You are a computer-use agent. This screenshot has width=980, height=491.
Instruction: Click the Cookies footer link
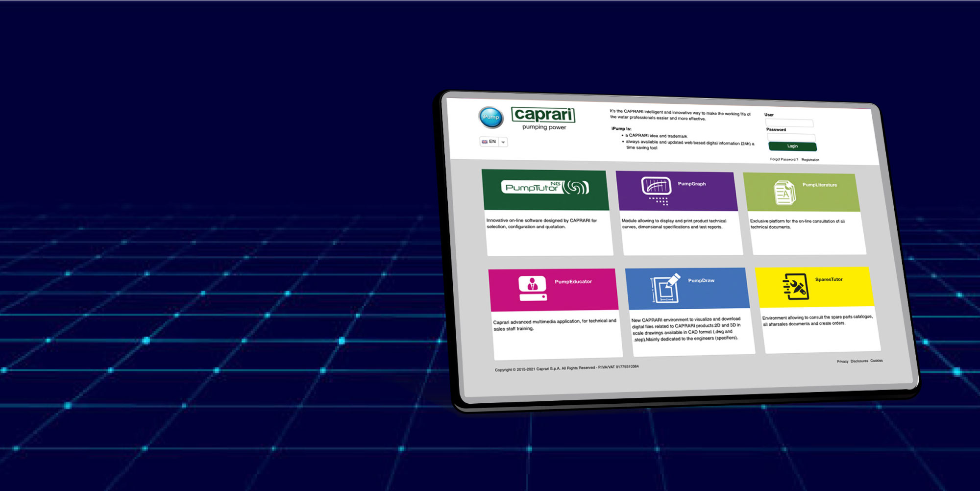pos(877,361)
